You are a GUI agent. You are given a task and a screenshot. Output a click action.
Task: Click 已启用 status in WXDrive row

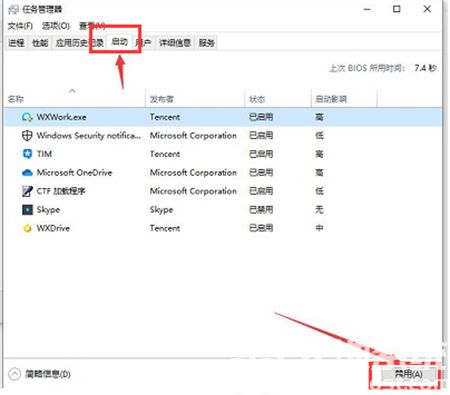pyautogui.click(x=261, y=228)
